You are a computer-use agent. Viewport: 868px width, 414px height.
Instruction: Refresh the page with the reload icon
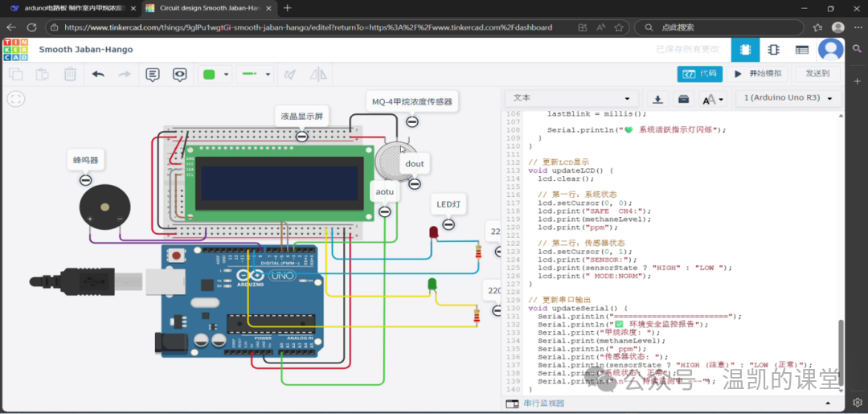point(31,27)
